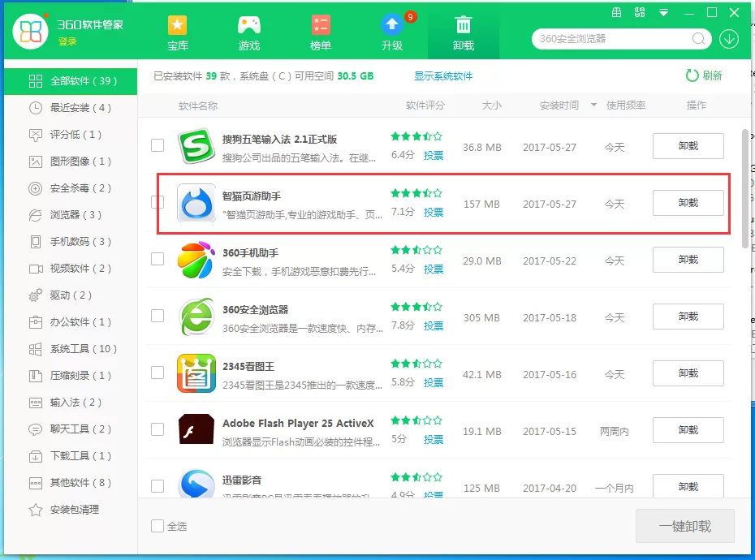Sort by 大小 column header
This screenshot has width=755, height=560.
pyautogui.click(x=492, y=105)
